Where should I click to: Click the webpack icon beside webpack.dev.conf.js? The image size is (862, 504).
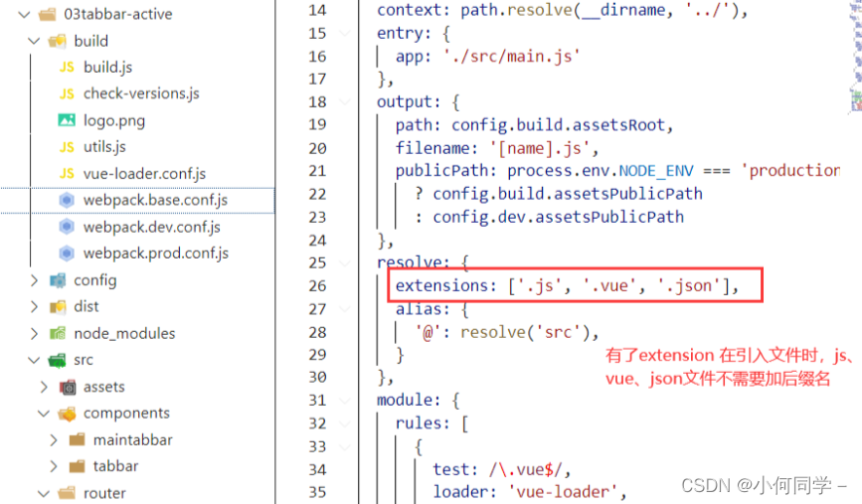pyautogui.click(x=67, y=227)
